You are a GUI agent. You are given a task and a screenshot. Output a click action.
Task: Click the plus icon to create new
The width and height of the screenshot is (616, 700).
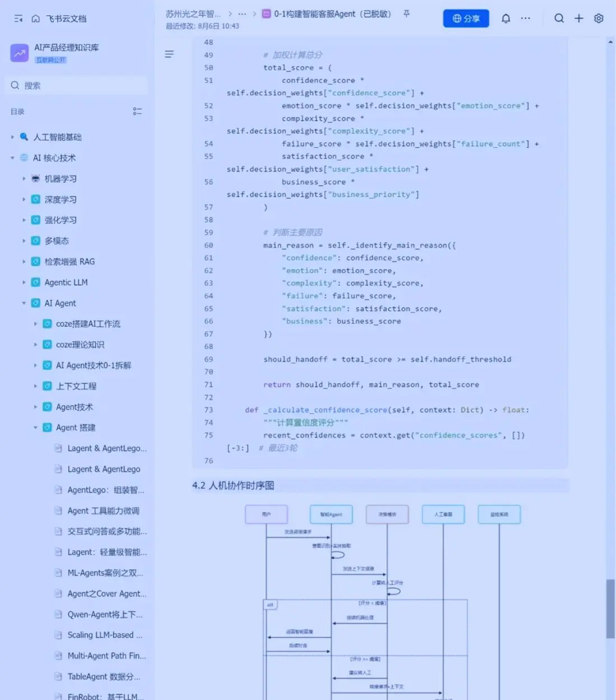coord(578,18)
